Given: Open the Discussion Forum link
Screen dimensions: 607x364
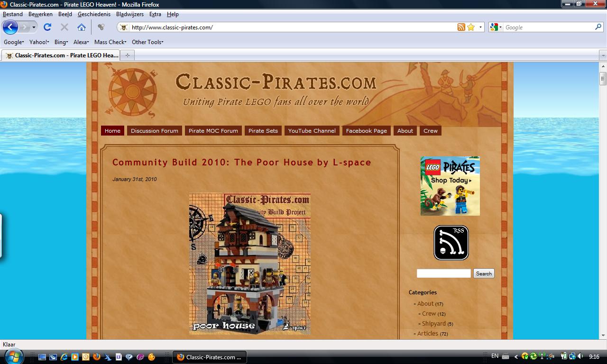Looking at the screenshot, I should (155, 131).
